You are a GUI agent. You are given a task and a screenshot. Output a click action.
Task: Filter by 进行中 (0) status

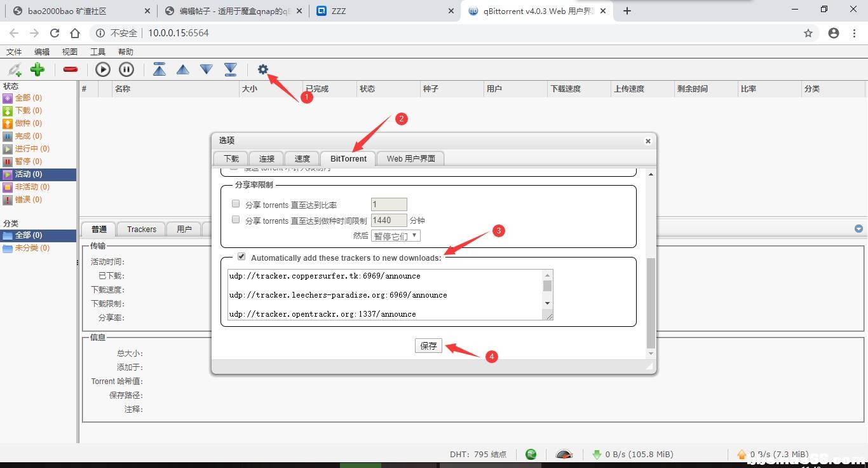click(38, 149)
